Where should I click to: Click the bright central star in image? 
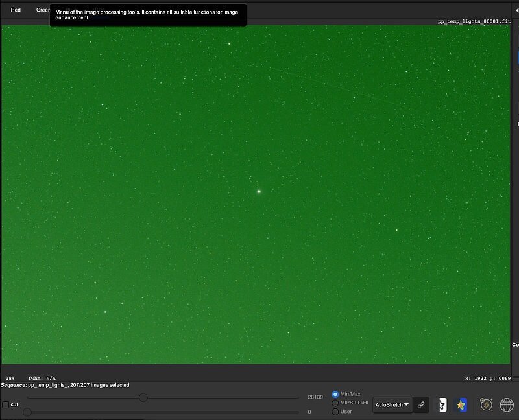click(259, 191)
